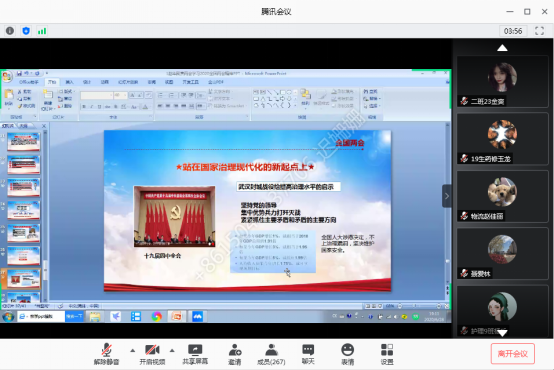Check the green network signal icon
Image resolution: width=554 pixels, height=370 pixels.
42,31
